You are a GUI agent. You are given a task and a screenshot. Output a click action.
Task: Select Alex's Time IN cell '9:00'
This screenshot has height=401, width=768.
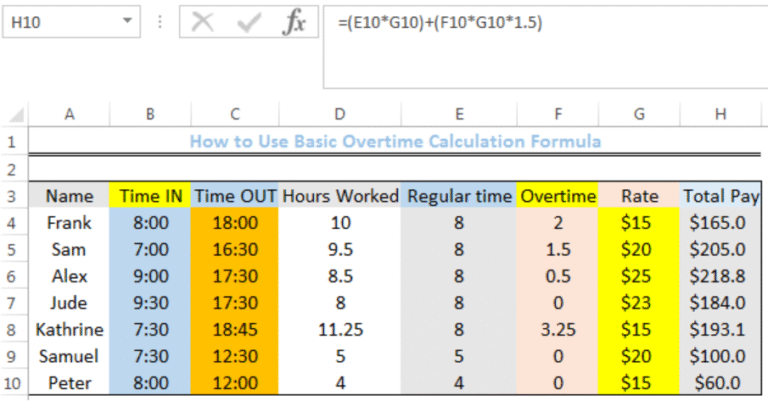point(150,276)
